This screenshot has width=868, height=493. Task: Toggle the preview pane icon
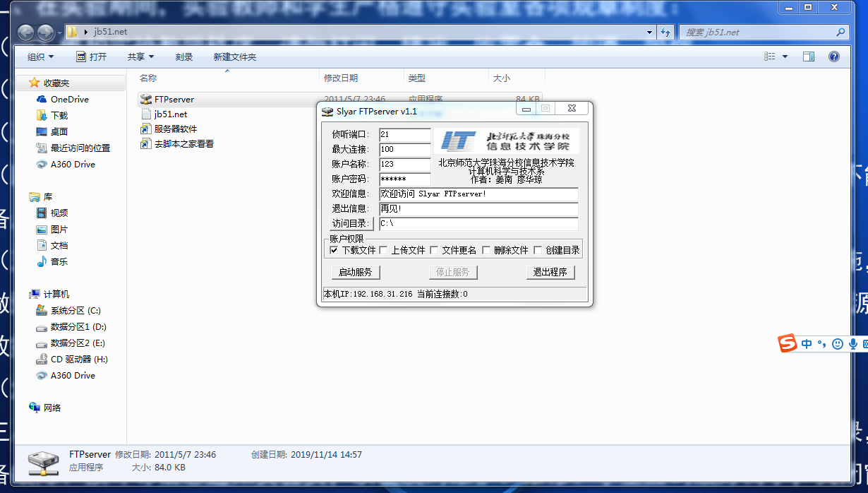coord(809,57)
